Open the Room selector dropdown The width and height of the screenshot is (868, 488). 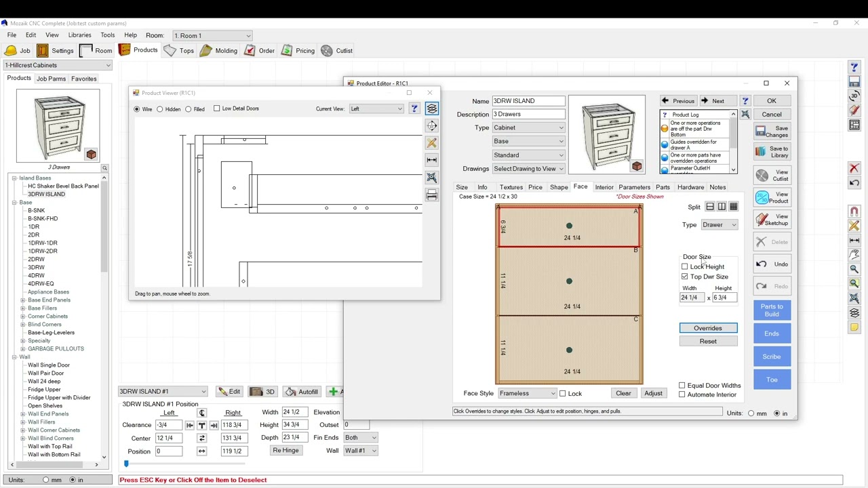(x=212, y=35)
